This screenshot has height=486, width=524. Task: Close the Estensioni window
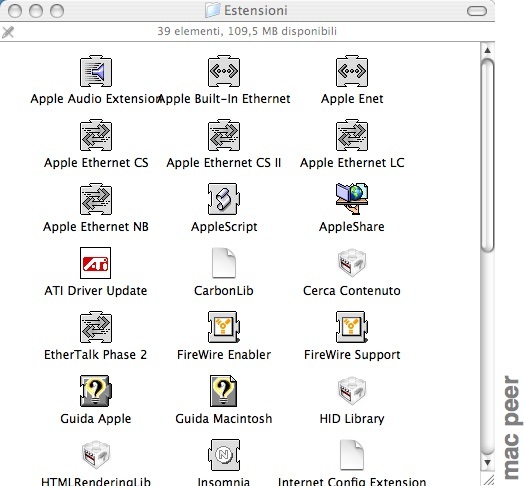(15, 11)
